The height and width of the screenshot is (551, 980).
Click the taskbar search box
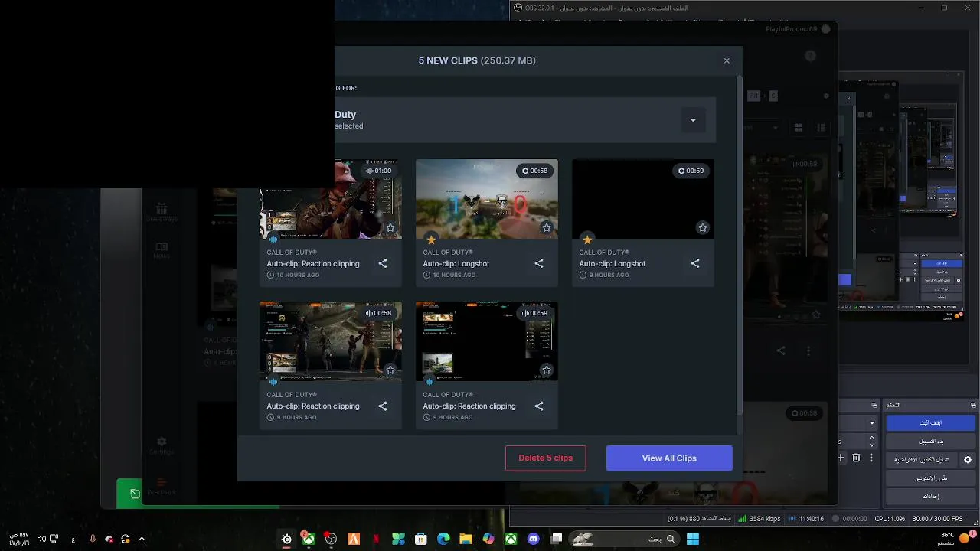pos(623,539)
